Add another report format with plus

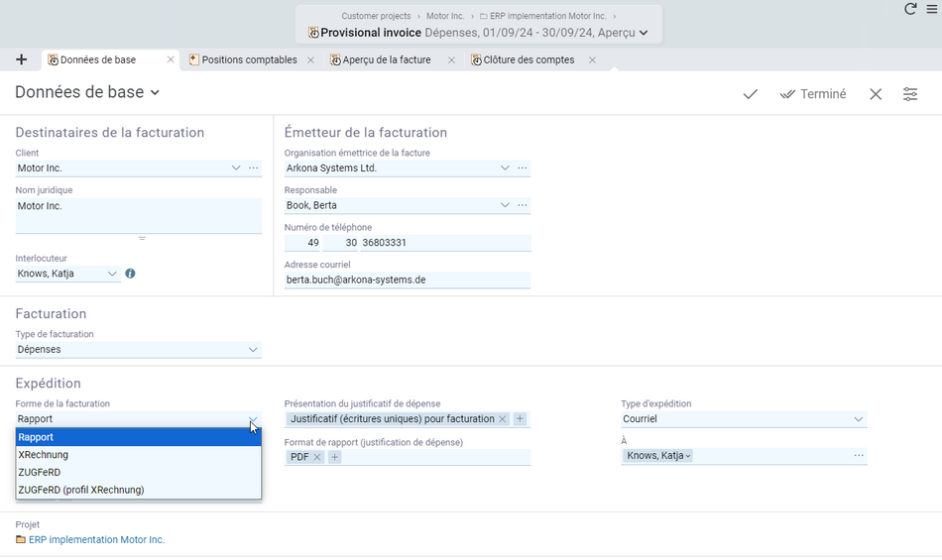334,457
